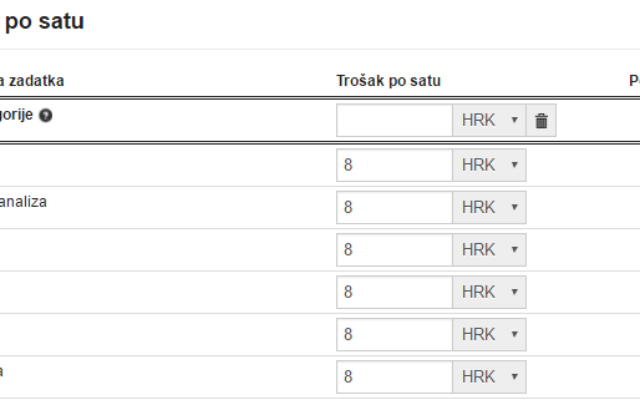The image size is (640, 400).
Task: Click the partially visible column header starting with P
Action: (634, 81)
